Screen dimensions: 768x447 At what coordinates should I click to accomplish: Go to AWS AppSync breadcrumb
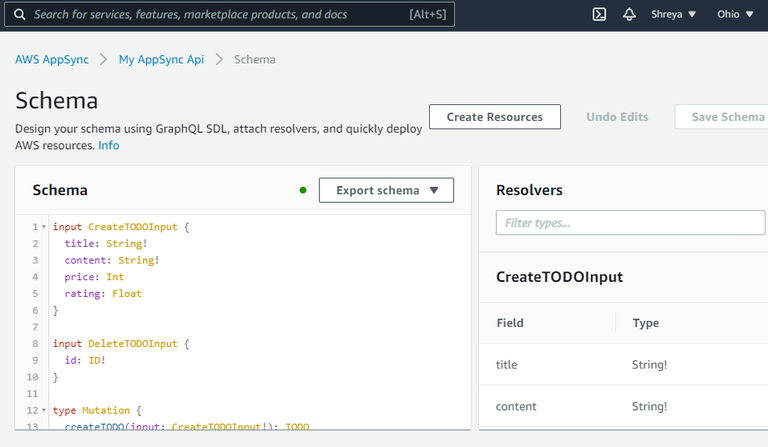[51, 59]
